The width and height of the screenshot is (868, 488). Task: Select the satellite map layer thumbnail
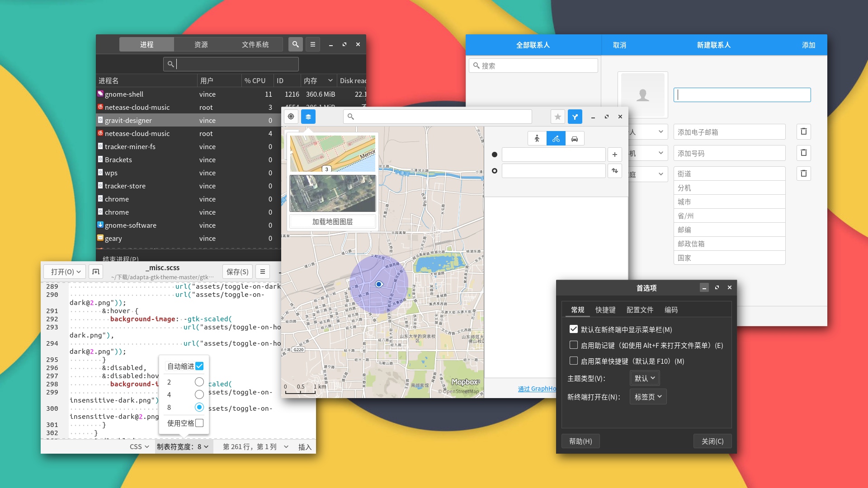pos(332,193)
